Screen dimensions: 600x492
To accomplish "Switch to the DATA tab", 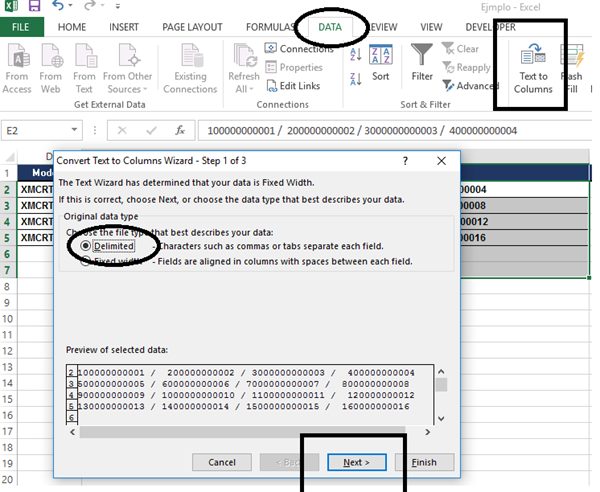I will [x=330, y=27].
